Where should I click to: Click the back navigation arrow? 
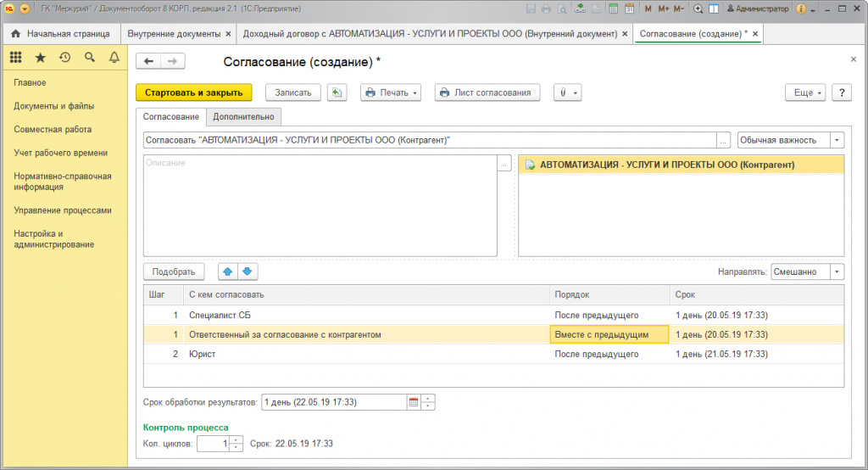click(x=149, y=61)
